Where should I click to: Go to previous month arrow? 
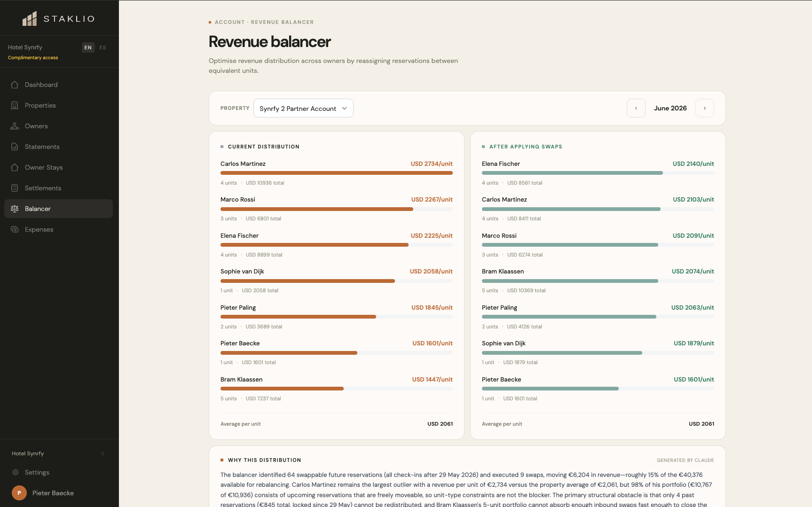(636, 108)
